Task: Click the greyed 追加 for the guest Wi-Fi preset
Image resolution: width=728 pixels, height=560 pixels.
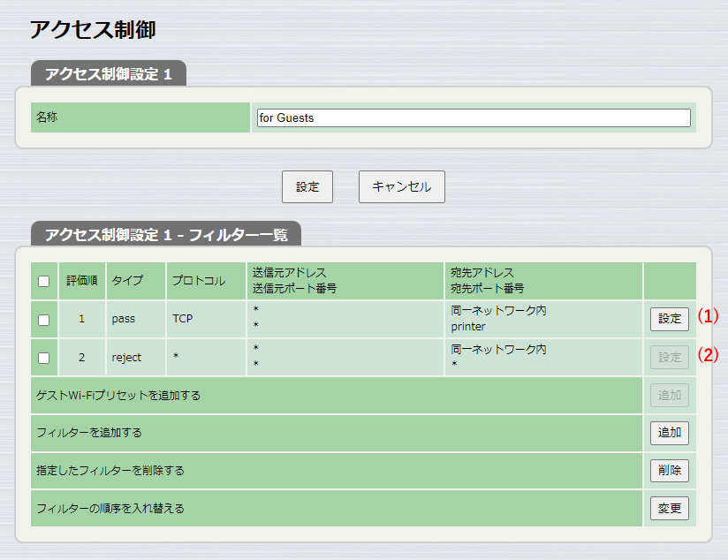Action: click(x=669, y=395)
